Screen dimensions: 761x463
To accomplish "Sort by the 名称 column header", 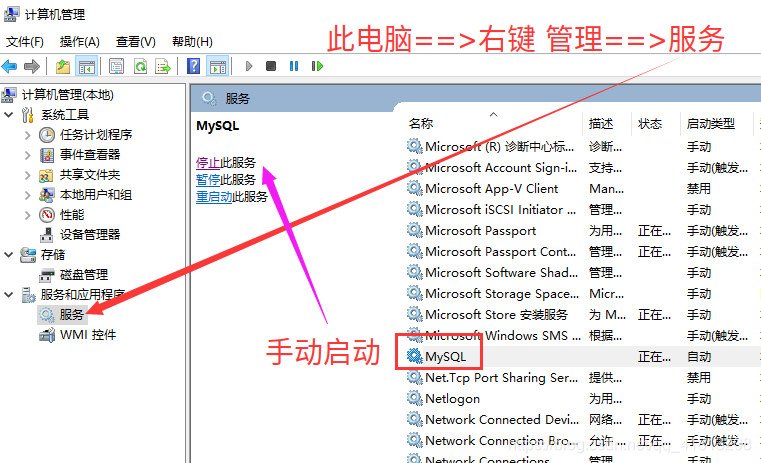I will pos(421,124).
